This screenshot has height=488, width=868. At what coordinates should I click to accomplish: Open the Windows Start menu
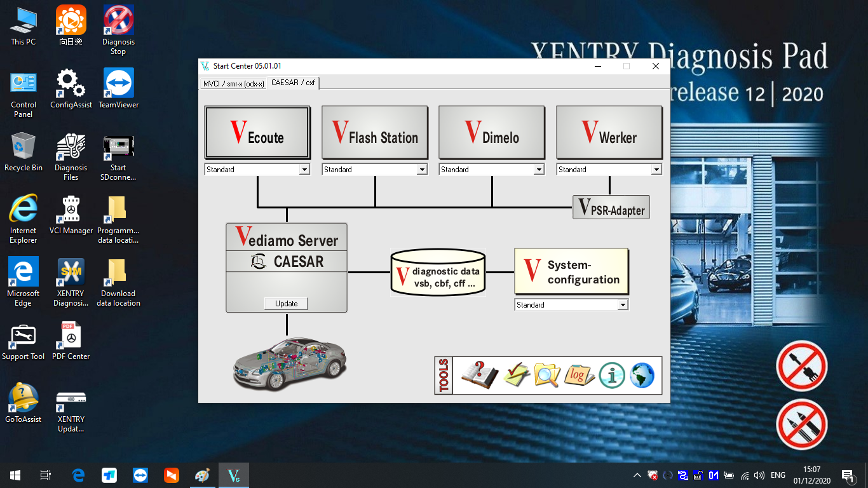tap(15, 475)
